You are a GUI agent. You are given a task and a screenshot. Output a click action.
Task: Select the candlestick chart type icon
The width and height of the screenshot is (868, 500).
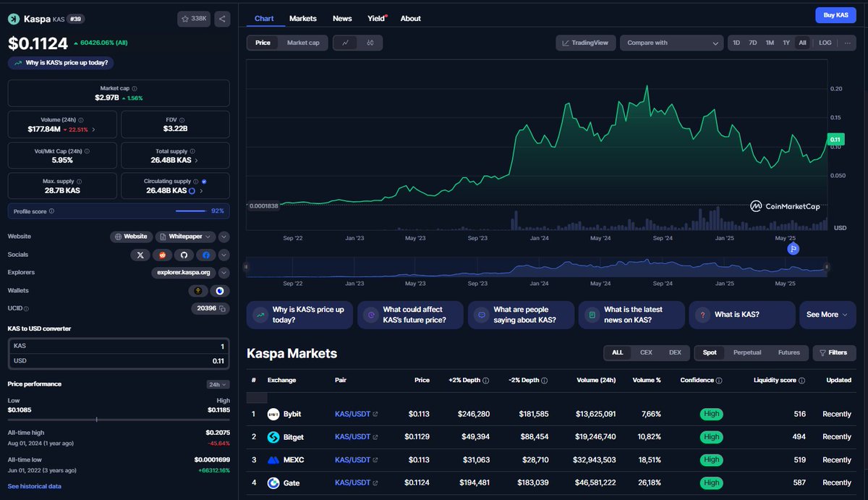[x=369, y=43]
